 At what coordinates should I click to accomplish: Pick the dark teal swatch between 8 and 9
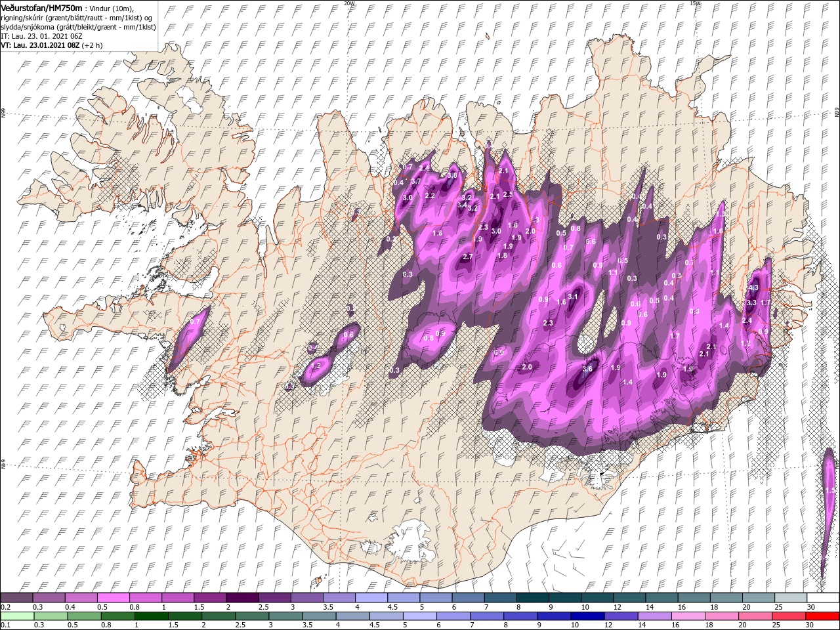coord(532,597)
